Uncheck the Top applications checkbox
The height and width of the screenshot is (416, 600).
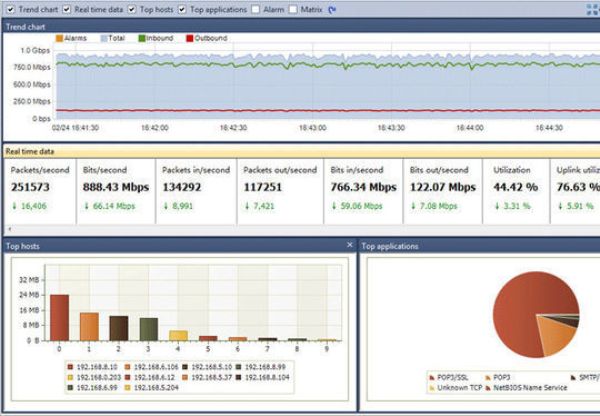183,9
